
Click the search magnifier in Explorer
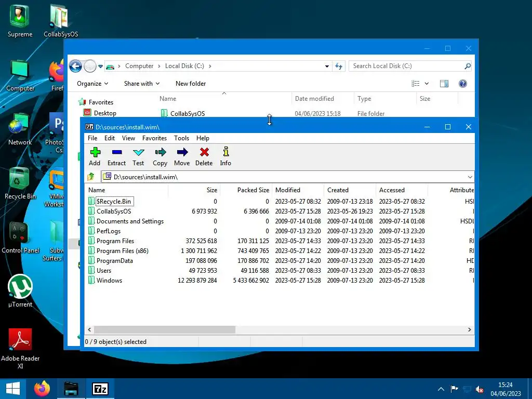[467, 66]
